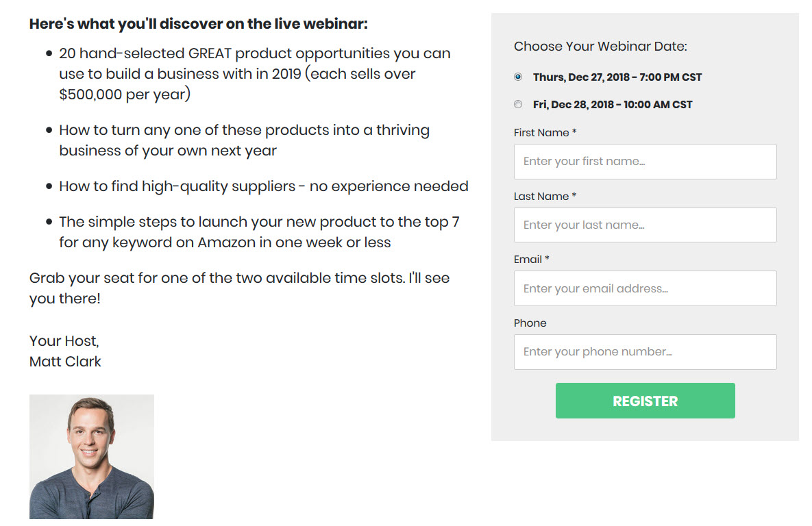Select the Thurs, Dec 27 radio button
812x526 pixels.
point(518,77)
